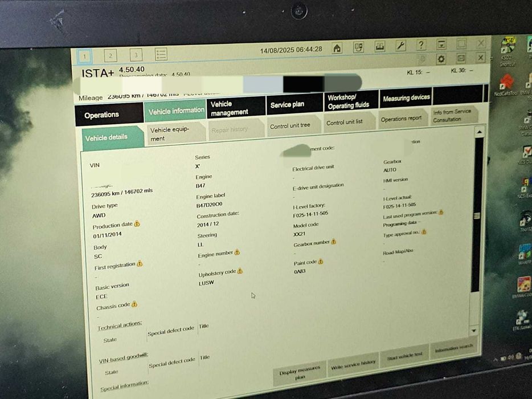Open the operations list icon
532x399 pixels.
pos(161,54)
